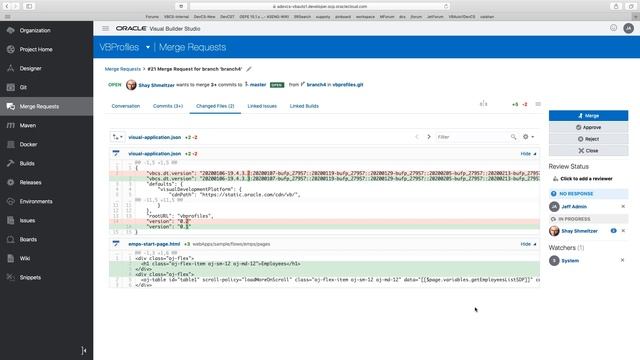Image resolution: width=640 pixels, height=360 pixels.
Task: Switch to the Linked Issues tab
Action: (x=262, y=106)
